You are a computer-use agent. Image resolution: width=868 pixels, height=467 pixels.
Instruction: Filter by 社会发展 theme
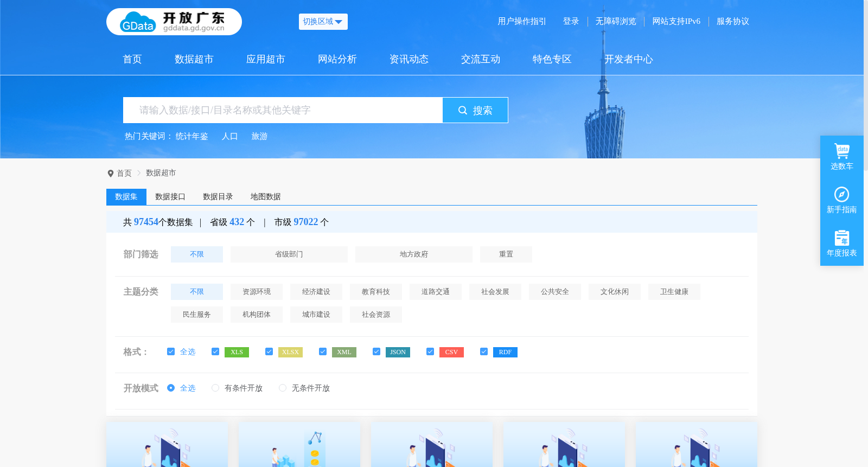(x=495, y=292)
